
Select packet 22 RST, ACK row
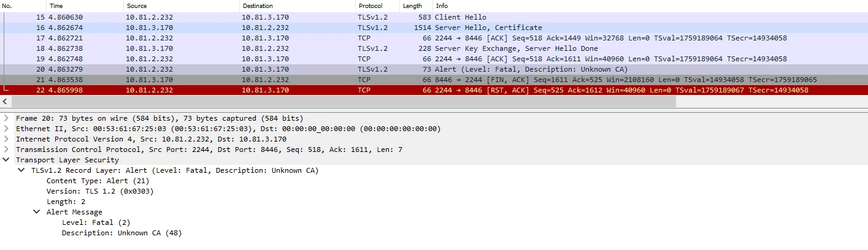coord(434,90)
